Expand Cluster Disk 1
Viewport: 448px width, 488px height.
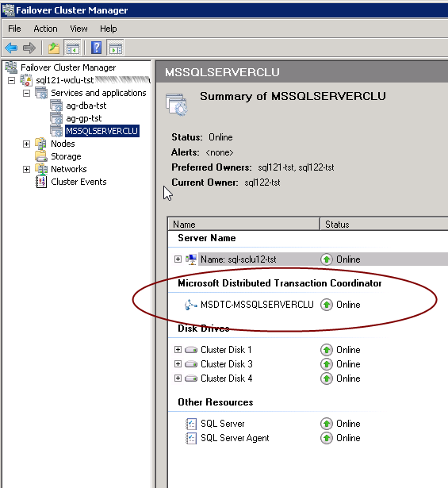point(178,350)
